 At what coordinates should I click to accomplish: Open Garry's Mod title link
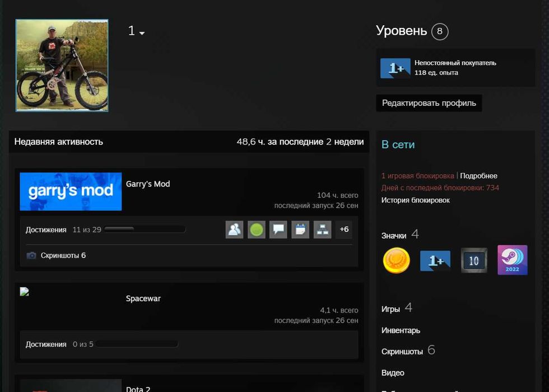pos(148,184)
